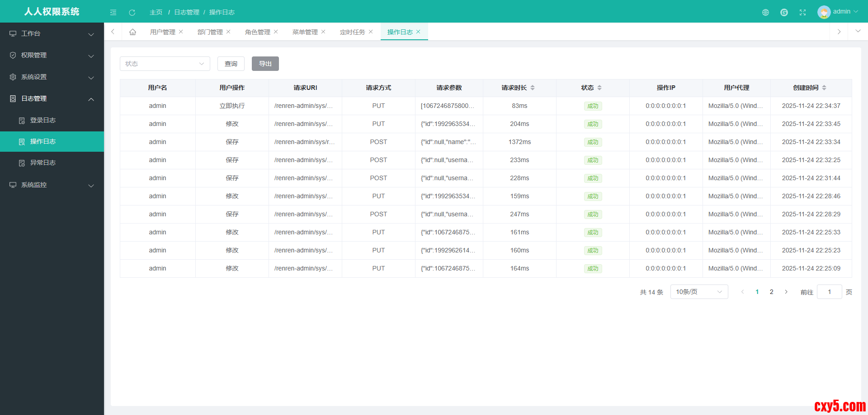868x415 pixels.
Task: Close the 定时任务 tab
Action: click(x=371, y=32)
